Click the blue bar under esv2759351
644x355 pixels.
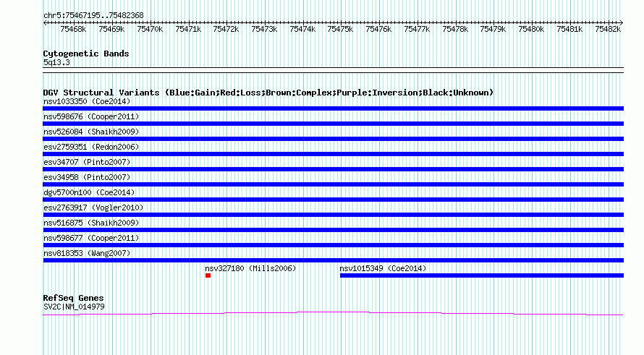tap(333, 154)
